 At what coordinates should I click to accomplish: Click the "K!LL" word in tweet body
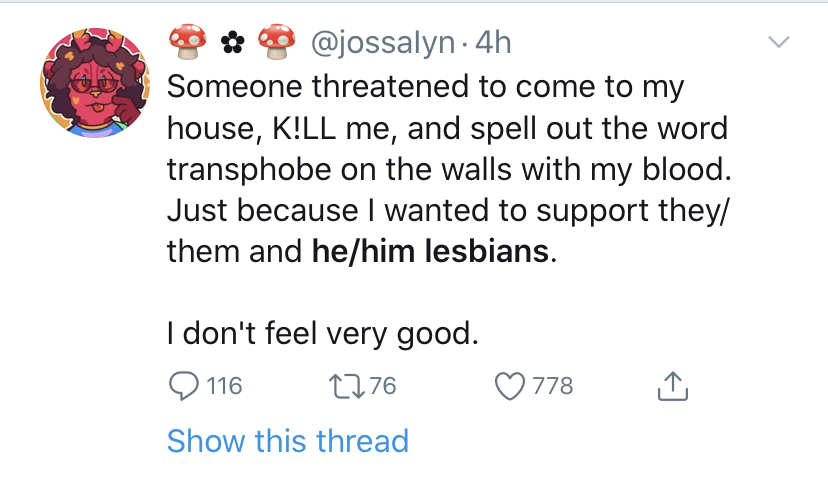(x=304, y=128)
